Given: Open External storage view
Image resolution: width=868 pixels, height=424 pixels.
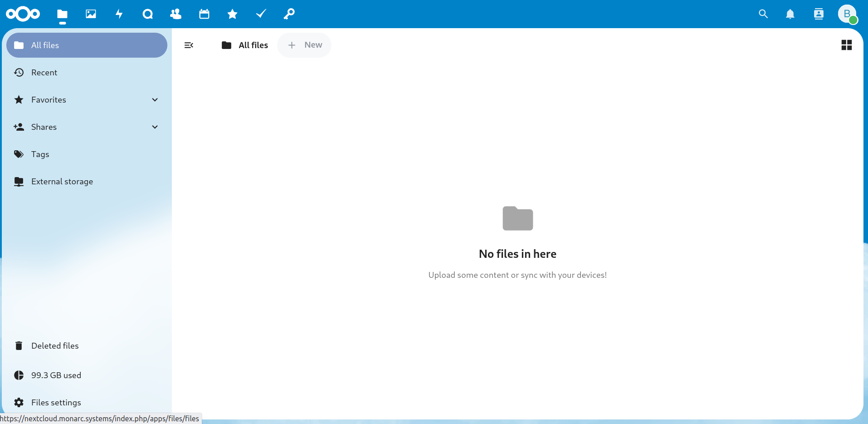Looking at the screenshot, I should (87, 182).
